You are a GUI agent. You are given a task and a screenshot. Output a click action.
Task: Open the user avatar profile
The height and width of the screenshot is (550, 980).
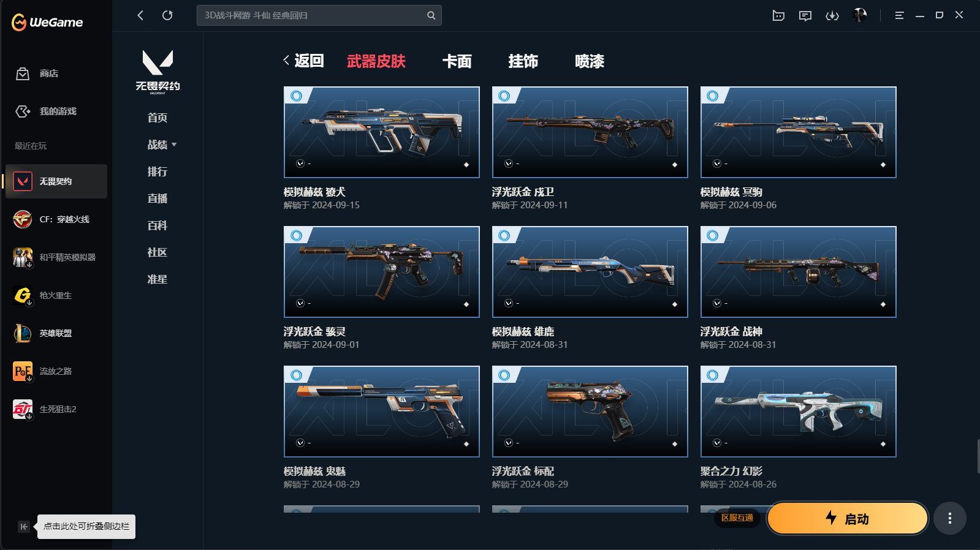tap(860, 15)
